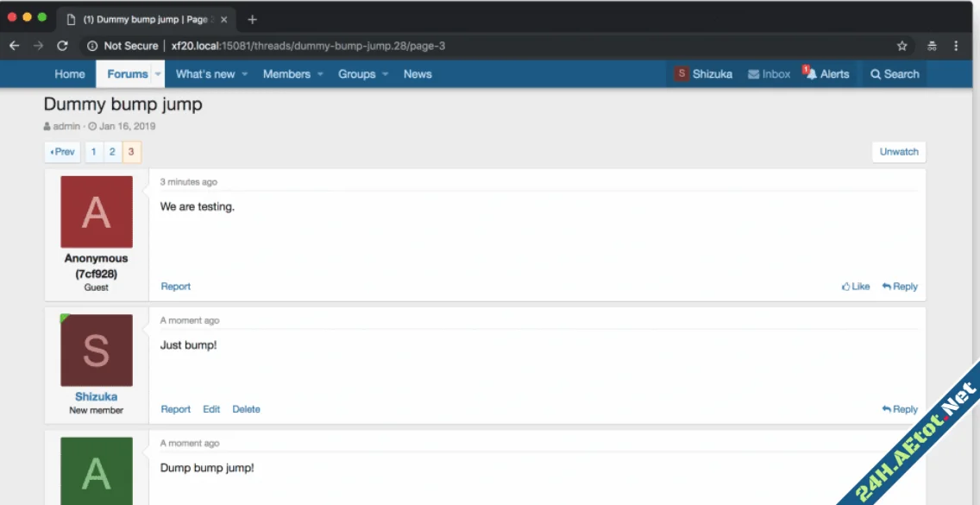The height and width of the screenshot is (505, 980).
Task: Open the News navigation tab
Action: (x=418, y=74)
